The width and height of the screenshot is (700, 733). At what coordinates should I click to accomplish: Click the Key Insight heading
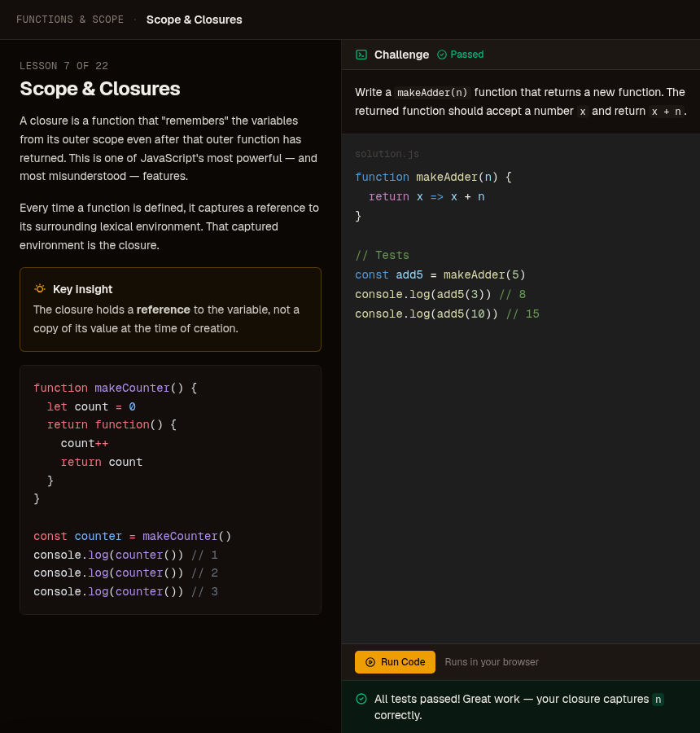(83, 289)
